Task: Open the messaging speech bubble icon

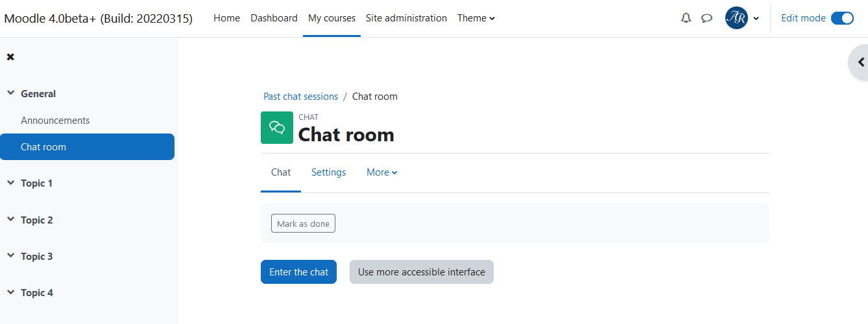Action: click(x=706, y=18)
